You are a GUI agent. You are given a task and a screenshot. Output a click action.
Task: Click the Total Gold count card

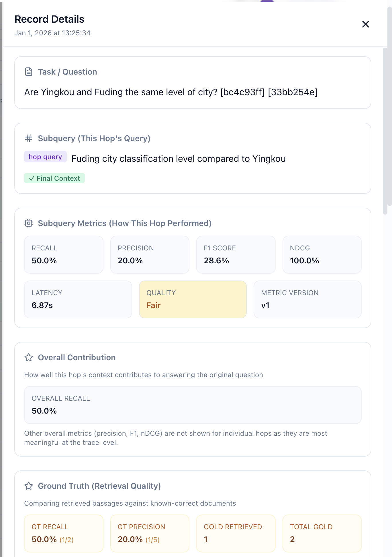[x=322, y=533]
